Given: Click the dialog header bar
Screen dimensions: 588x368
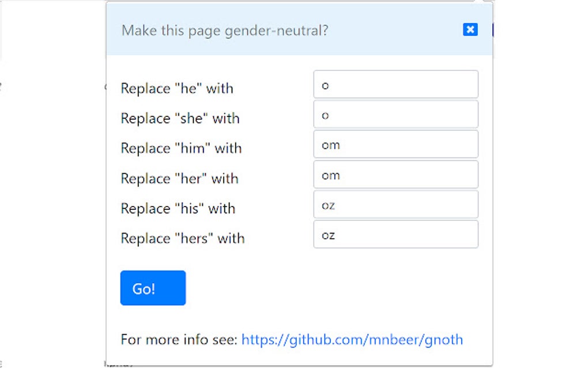Looking at the screenshot, I should pyautogui.click(x=300, y=29).
